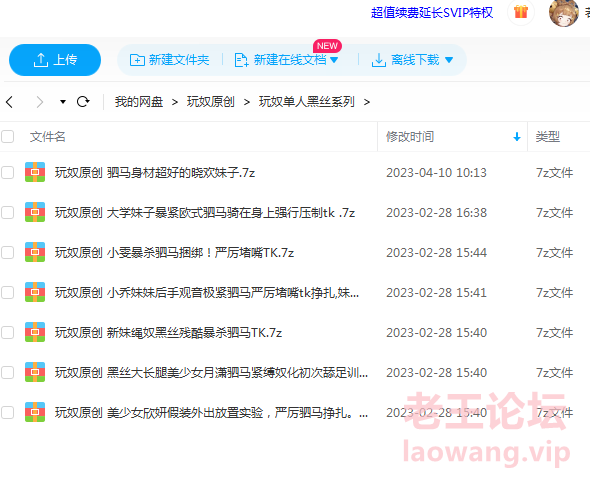Click the 新建文件夹 button
This screenshot has width=590, height=477.
[x=169, y=60]
